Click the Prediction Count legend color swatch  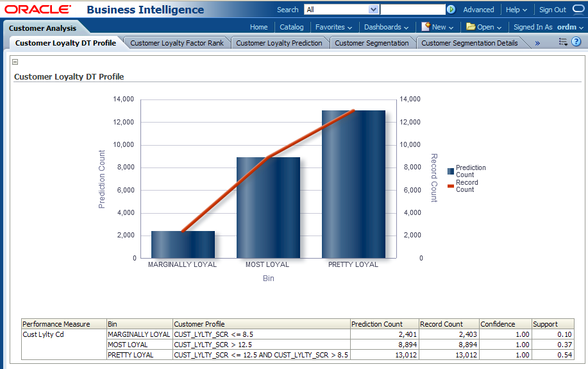[451, 171]
